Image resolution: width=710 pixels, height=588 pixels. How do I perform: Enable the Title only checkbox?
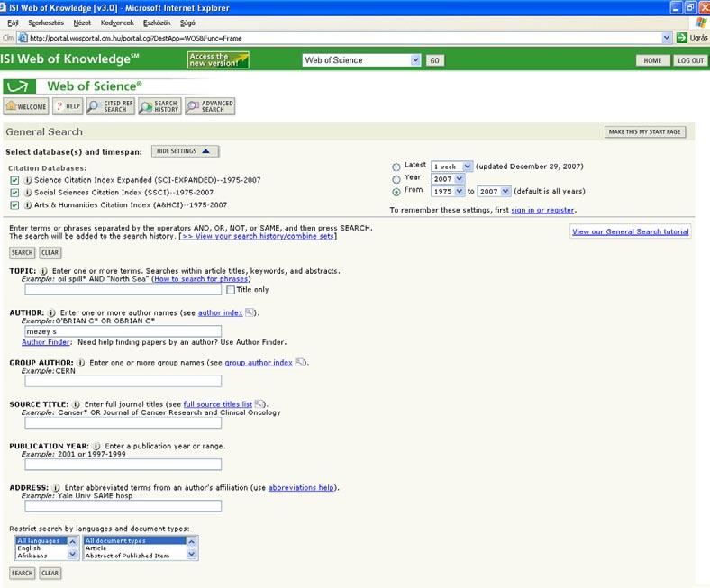(231, 290)
